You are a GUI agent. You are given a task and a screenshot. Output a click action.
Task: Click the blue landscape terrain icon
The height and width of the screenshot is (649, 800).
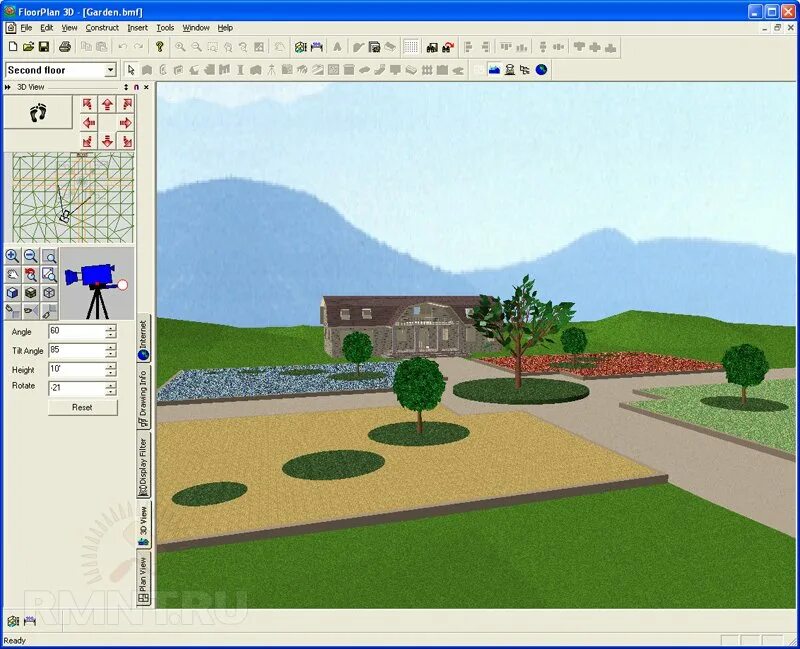494,70
